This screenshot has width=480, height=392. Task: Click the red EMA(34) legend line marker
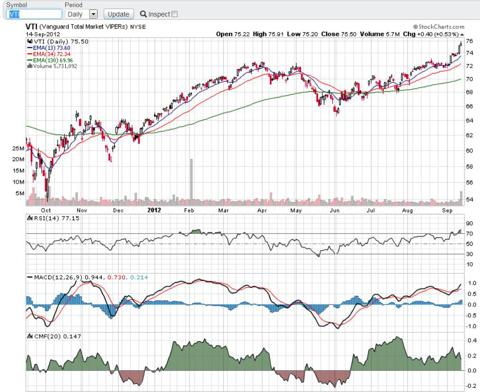pos(30,54)
